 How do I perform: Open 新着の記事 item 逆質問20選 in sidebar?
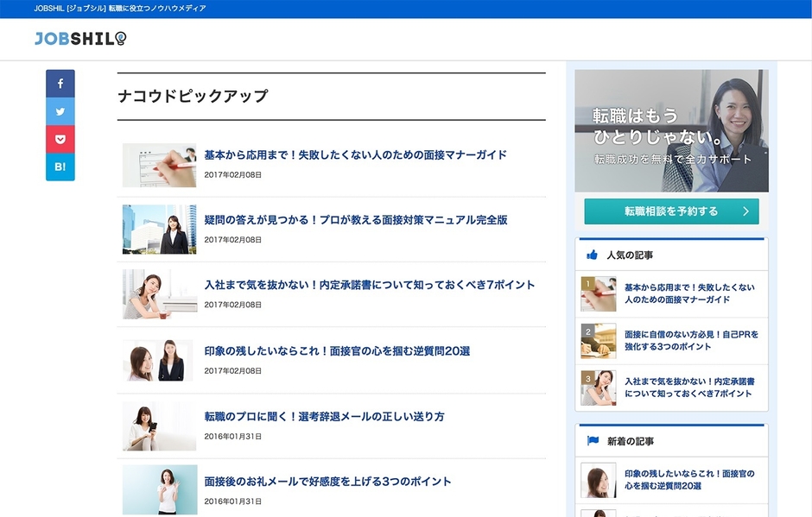coord(688,480)
